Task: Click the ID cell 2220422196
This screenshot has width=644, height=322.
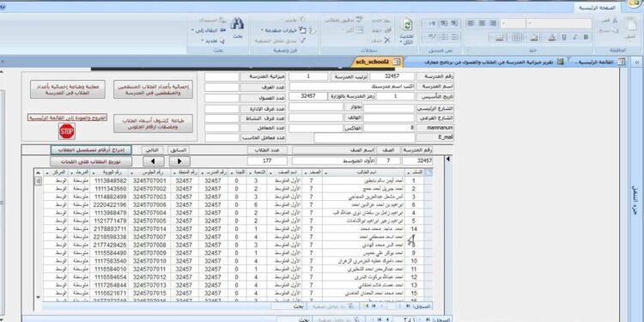Action: pos(110,204)
